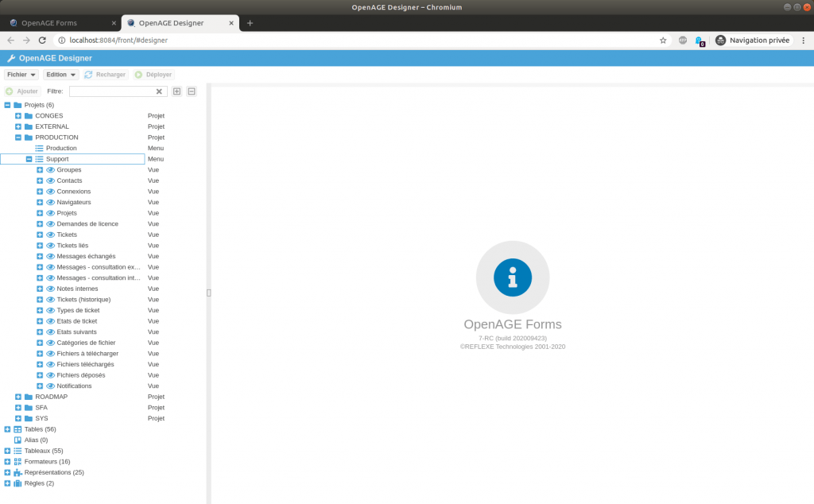Screen dimensions: 814x504
Task: Click the menu list icon beside Support
Action: [x=40, y=159]
